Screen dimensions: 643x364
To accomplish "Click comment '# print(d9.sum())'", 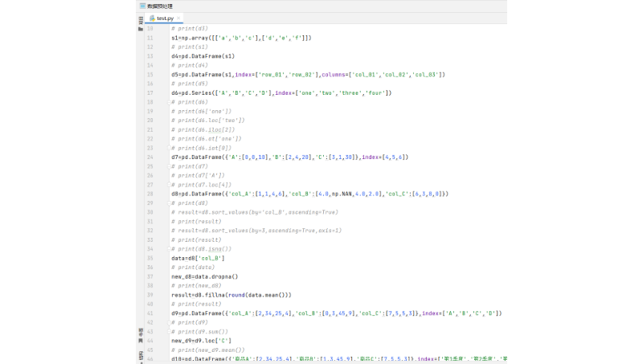I will pyautogui.click(x=199, y=332).
